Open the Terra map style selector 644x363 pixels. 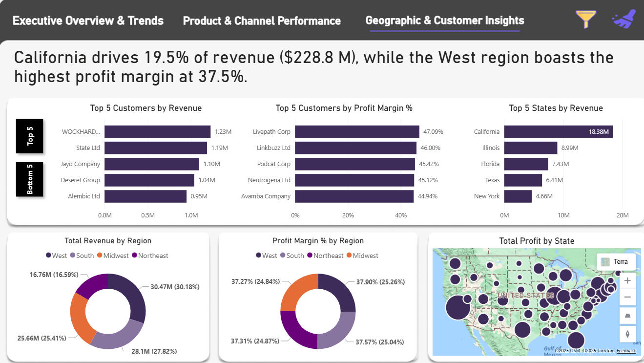[x=616, y=261]
